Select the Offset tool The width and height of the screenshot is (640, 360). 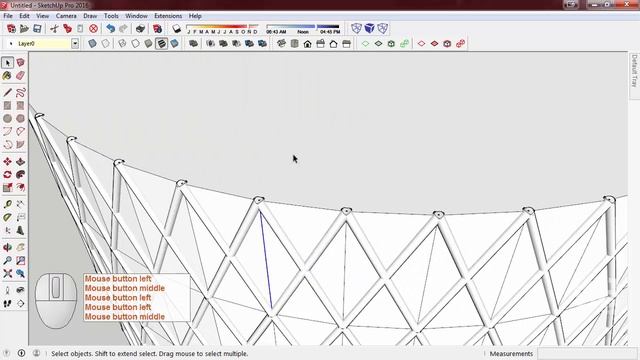point(20,188)
